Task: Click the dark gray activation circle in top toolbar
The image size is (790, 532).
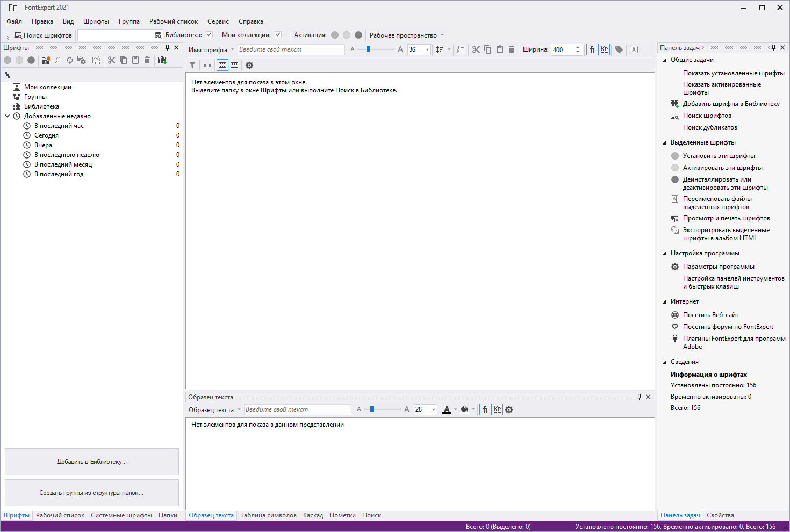Action: pos(358,35)
